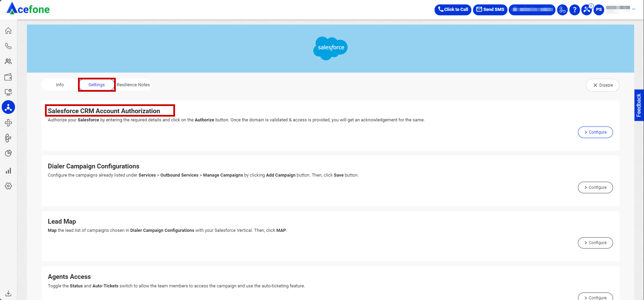Switch to the Info tab
Image resolution: width=644 pixels, height=300 pixels.
pos(60,85)
